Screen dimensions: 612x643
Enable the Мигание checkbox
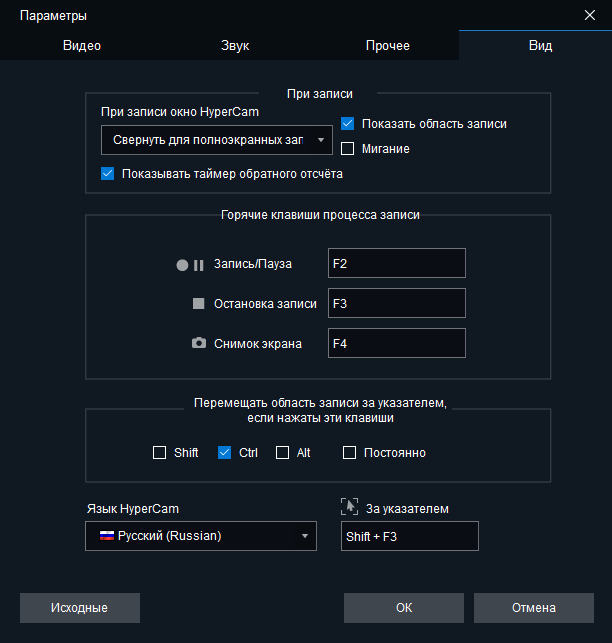pyautogui.click(x=348, y=149)
